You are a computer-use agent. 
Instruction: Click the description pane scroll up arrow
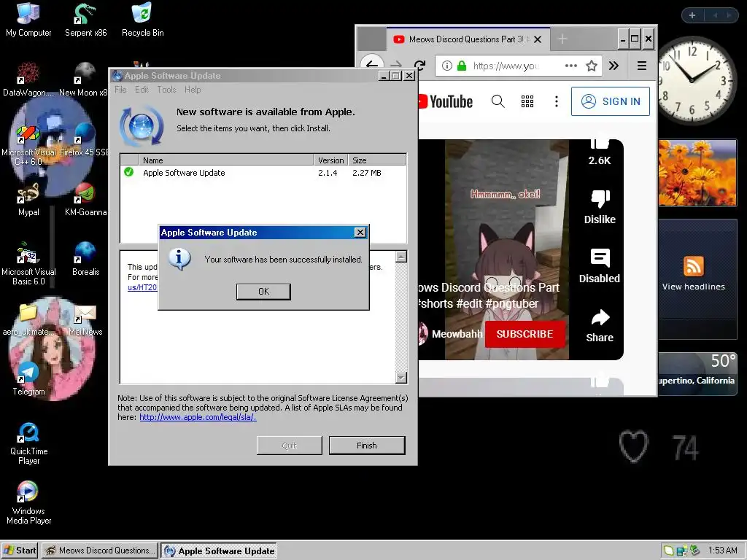coord(401,257)
